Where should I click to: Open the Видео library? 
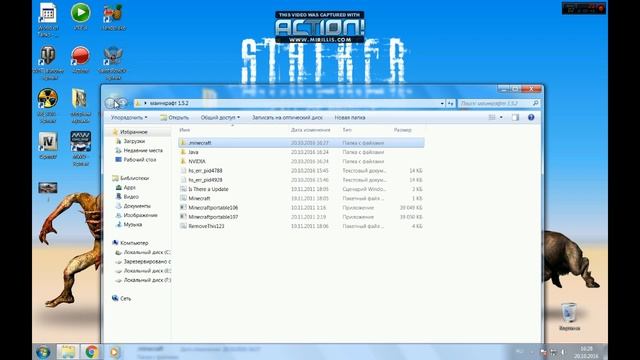click(x=131, y=197)
